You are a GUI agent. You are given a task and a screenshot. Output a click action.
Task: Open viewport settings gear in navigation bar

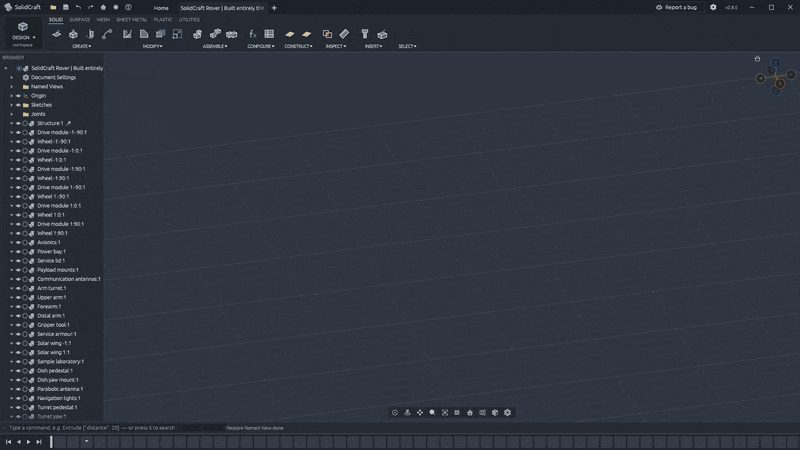[x=508, y=413]
